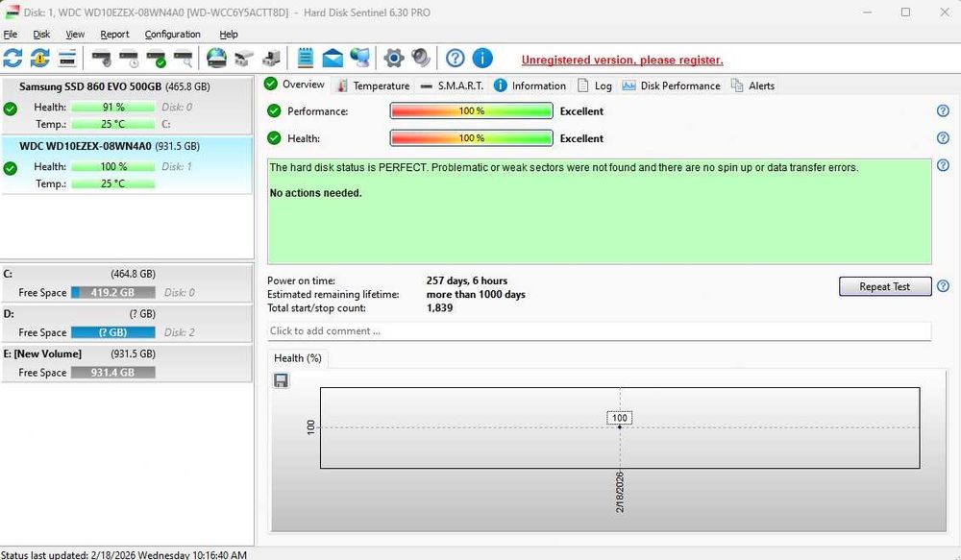Click the Unregistered version, please register link
The width and height of the screenshot is (961, 560).
(x=622, y=61)
